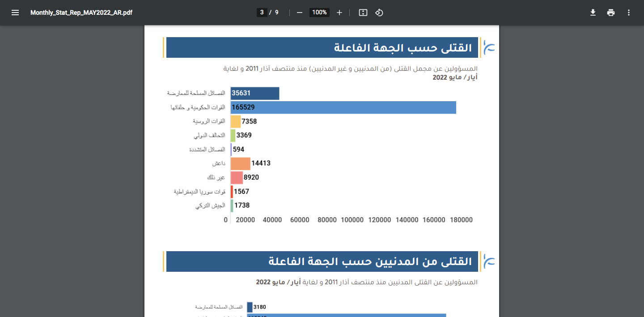Click the yellow bar next to 7358

pyautogui.click(x=236, y=121)
